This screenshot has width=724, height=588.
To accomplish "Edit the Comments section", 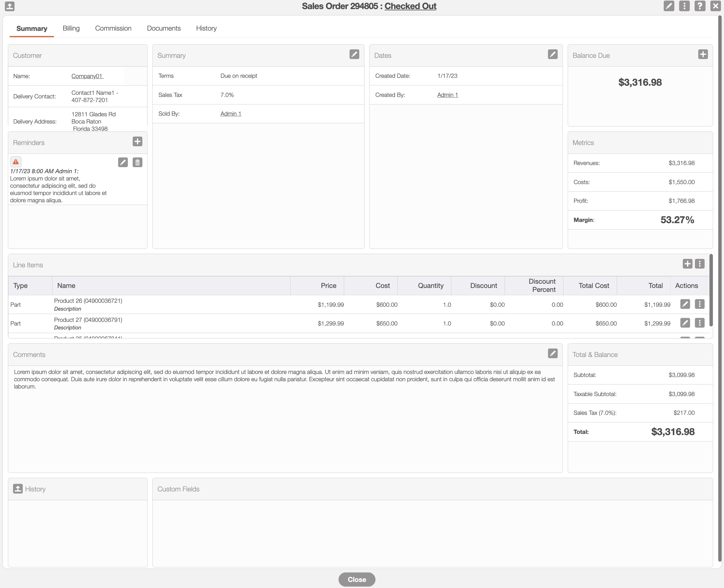I will click(x=552, y=354).
